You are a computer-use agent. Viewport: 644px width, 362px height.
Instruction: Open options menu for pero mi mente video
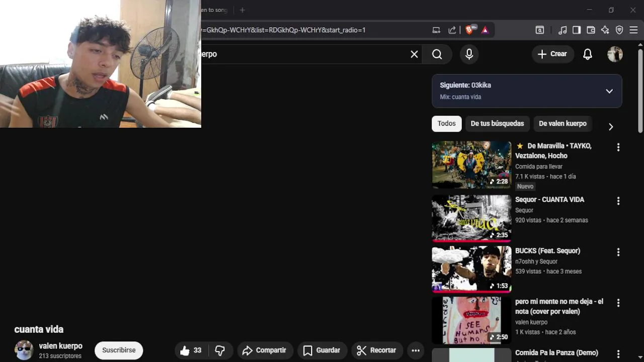pos(618,303)
